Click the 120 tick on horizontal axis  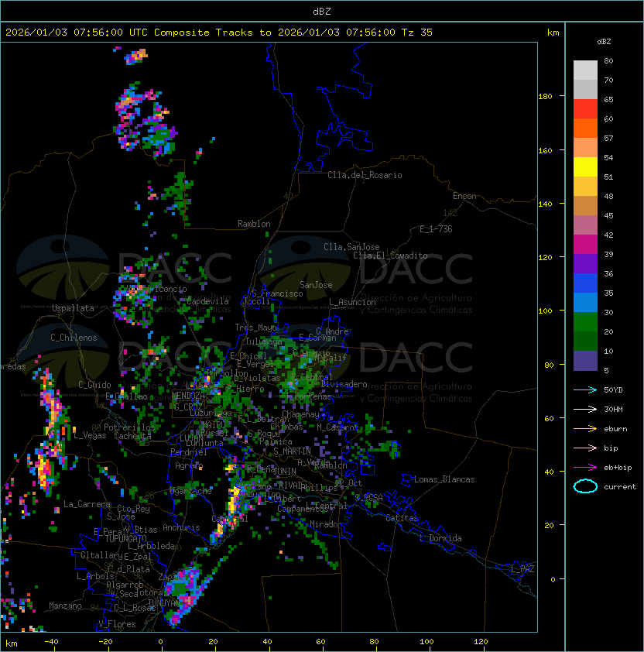481,642
